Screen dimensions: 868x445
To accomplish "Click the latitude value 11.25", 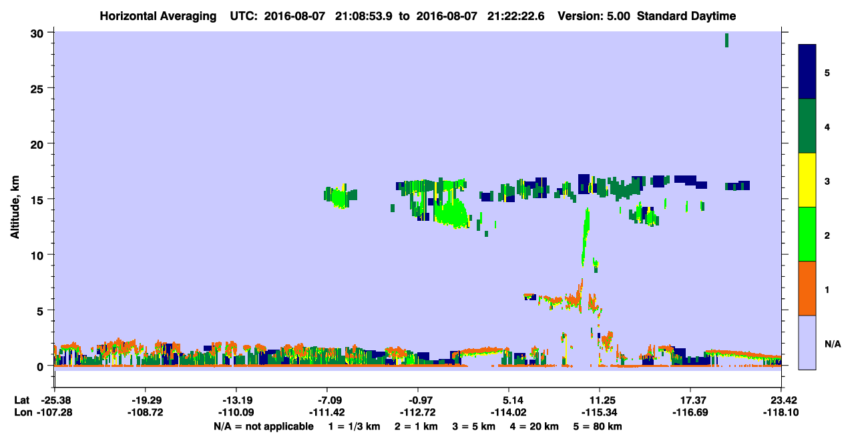I will [600, 400].
